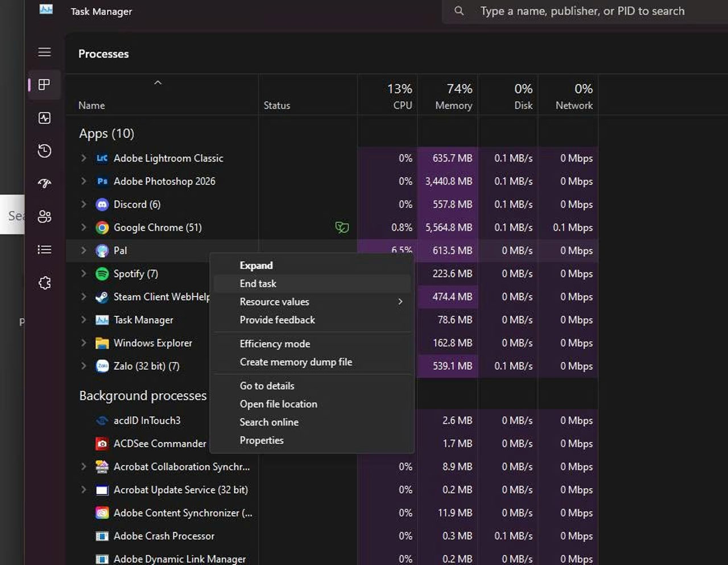
Task: Choose End task from the context menu
Action: [258, 283]
